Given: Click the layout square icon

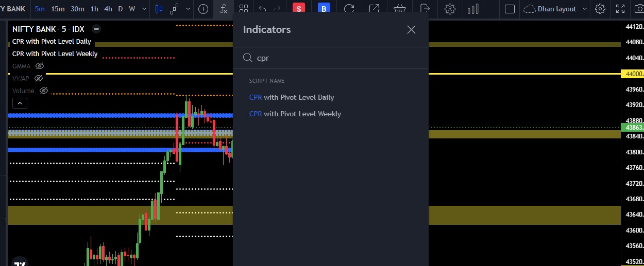Looking at the screenshot, I should (x=510, y=9).
